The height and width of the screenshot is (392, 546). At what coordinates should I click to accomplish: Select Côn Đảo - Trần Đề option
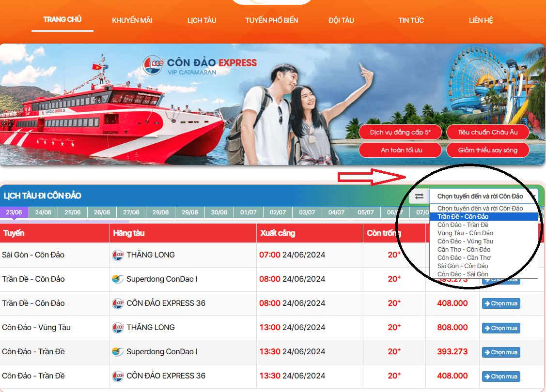click(484, 225)
